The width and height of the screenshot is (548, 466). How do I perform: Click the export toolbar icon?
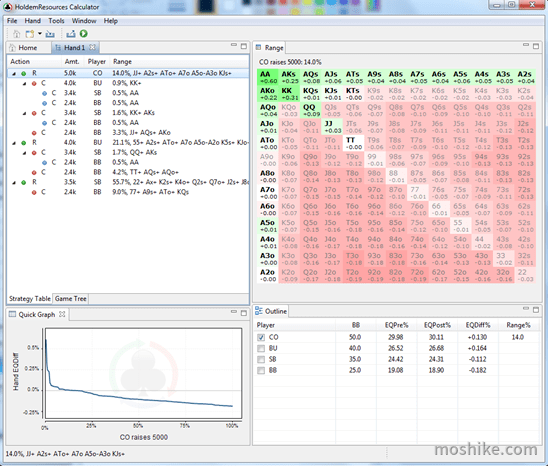[71, 34]
